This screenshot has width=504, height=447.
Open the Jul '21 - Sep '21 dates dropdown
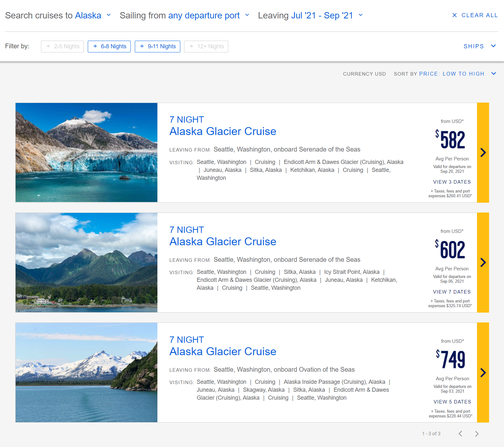click(327, 15)
